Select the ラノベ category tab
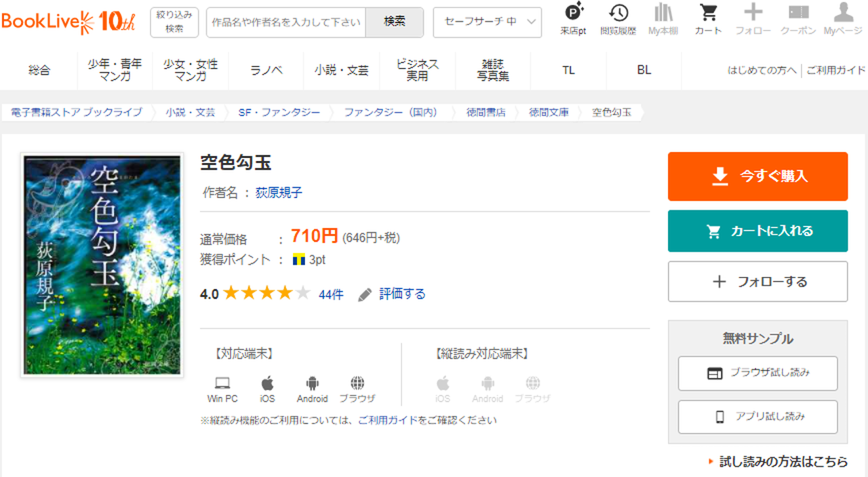 click(x=266, y=70)
